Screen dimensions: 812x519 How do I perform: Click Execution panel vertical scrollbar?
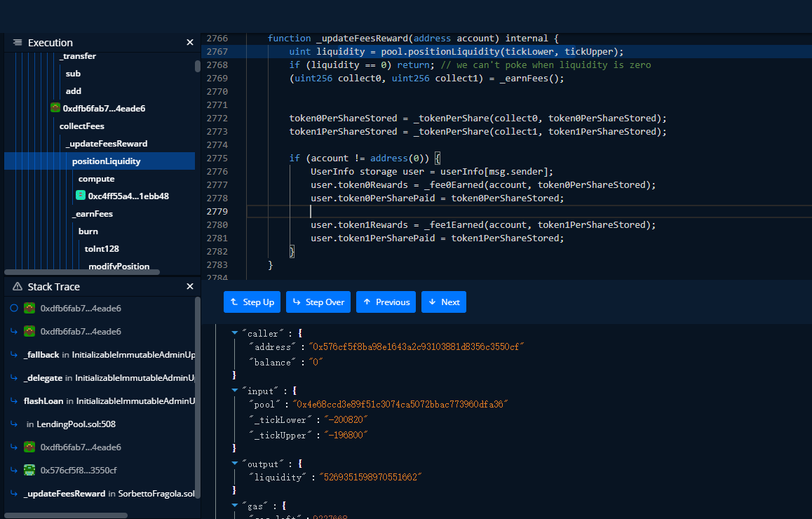tap(197, 67)
